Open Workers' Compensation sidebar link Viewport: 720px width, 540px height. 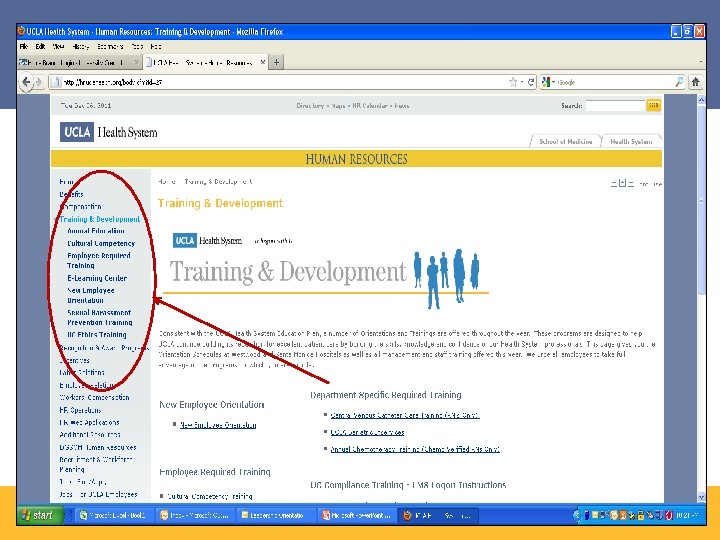click(x=94, y=398)
